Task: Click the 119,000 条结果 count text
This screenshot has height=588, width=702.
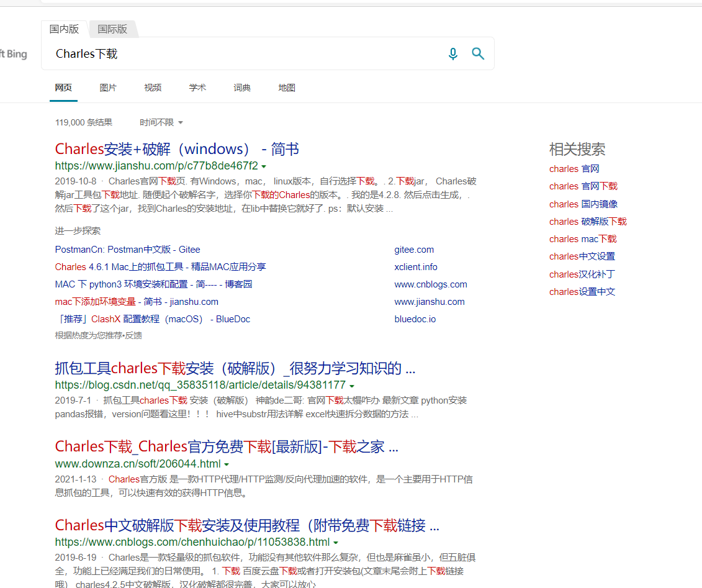Action: pyautogui.click(x=84, y=122)
